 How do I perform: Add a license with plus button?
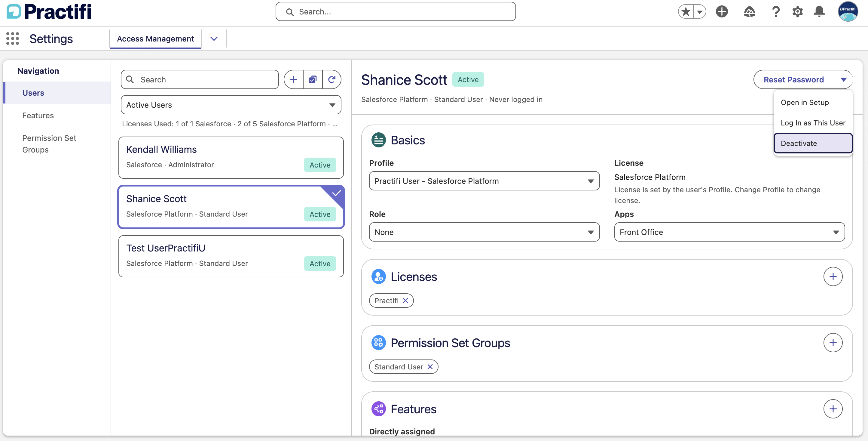(833, 276)
